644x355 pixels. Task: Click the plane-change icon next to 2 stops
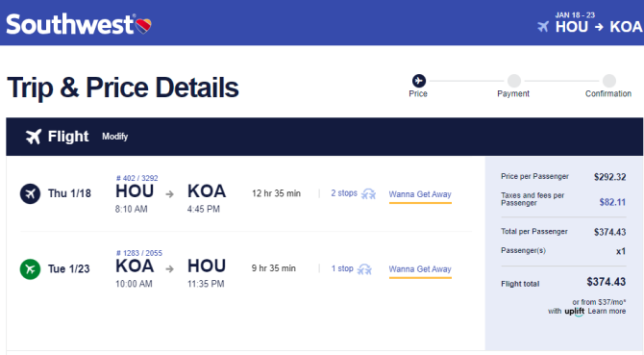click(368, 193)
